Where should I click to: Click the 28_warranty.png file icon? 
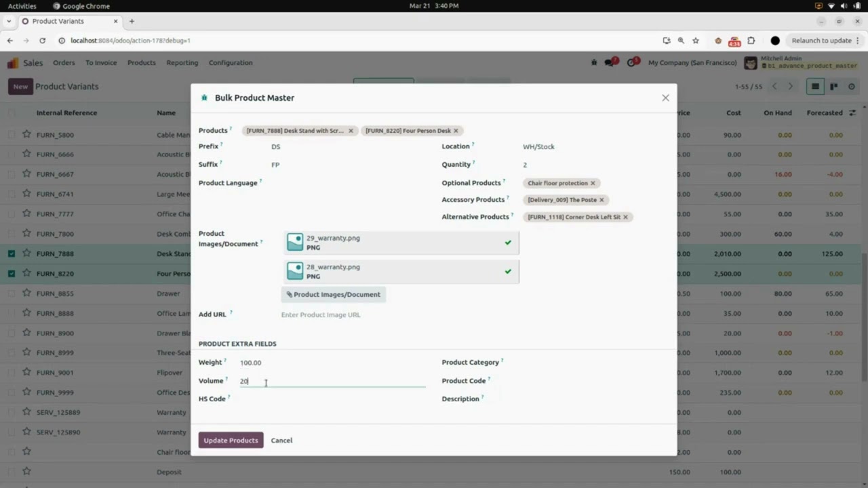pos(295,271)
